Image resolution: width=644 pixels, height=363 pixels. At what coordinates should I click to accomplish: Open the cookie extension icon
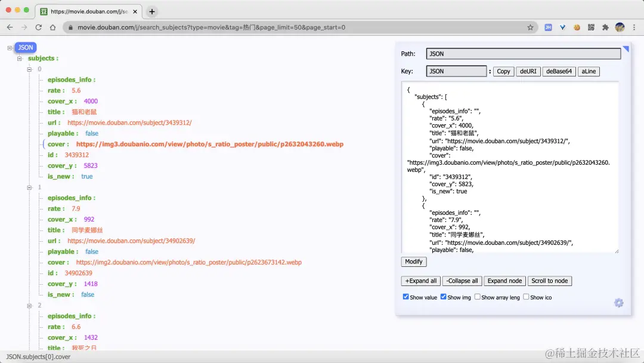coord(577,27)
